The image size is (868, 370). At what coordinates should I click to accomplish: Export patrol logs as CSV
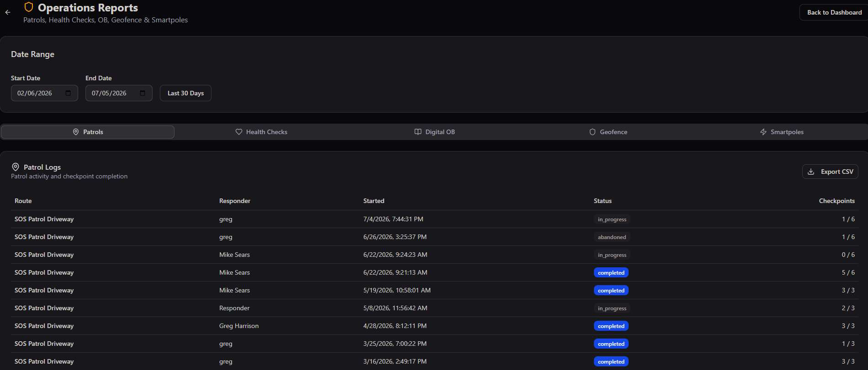coord(830,172)
